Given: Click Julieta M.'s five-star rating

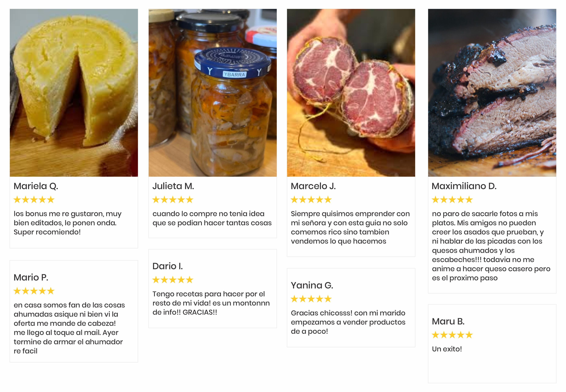Looking at the screenshot, I should tap(173, 200).
